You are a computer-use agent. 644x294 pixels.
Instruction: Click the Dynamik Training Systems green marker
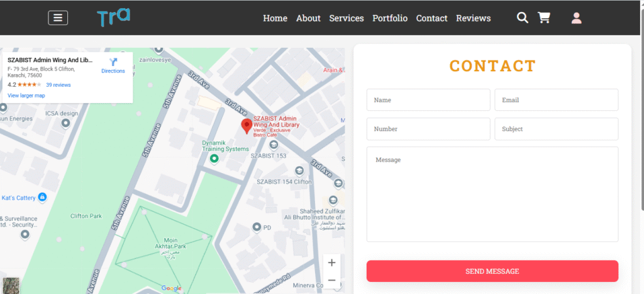coord(214,158)
